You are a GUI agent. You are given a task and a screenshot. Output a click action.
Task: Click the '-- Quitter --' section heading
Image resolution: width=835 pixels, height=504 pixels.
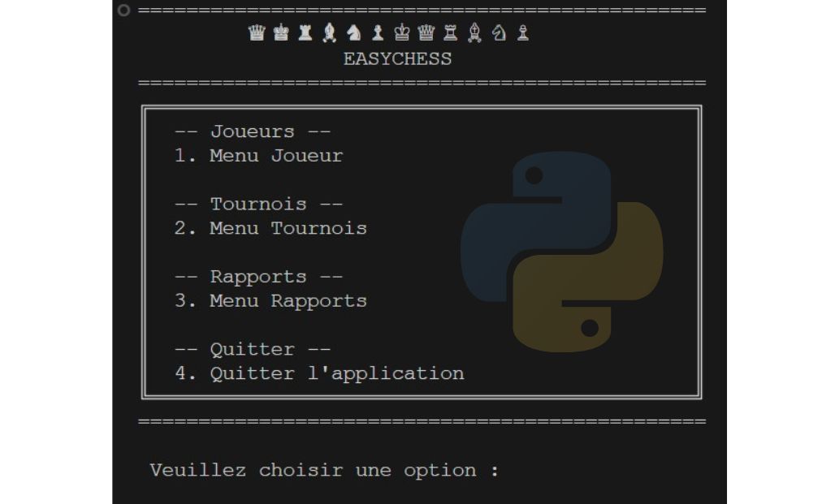point(253,349)
